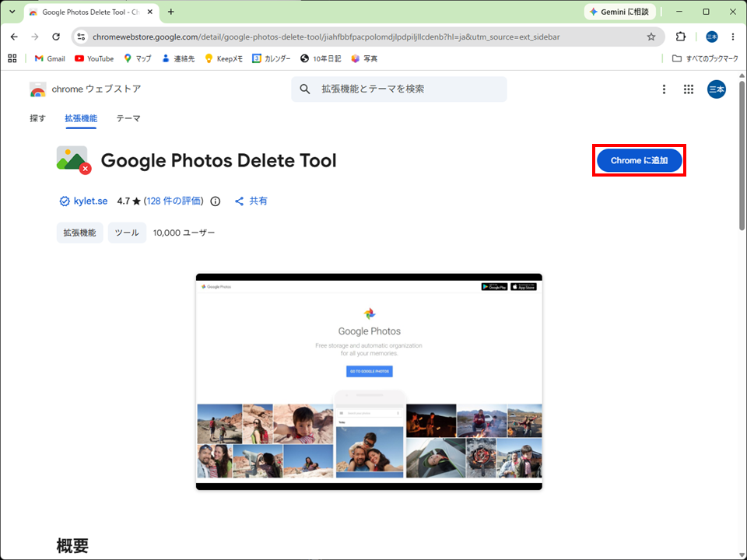Click the 拡張機能 category chip
747x560 pixels.
(80, 233)
